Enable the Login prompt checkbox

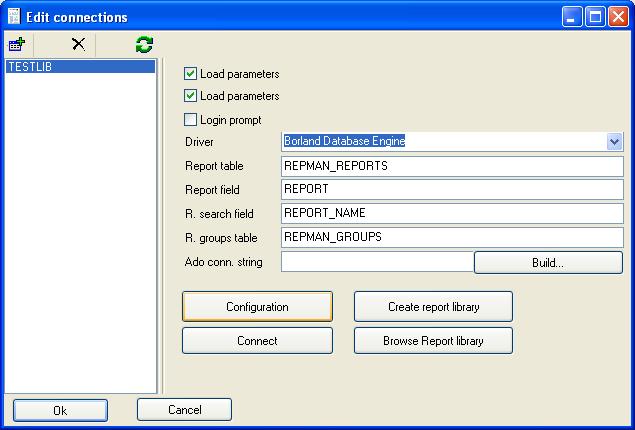point(191,120)
